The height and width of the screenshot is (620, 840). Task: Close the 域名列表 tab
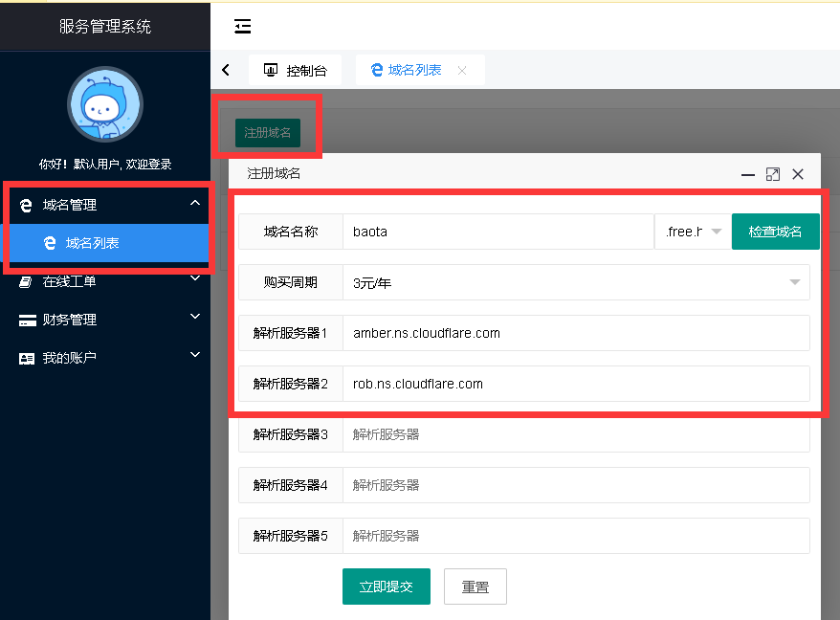(x=462, y=70)
